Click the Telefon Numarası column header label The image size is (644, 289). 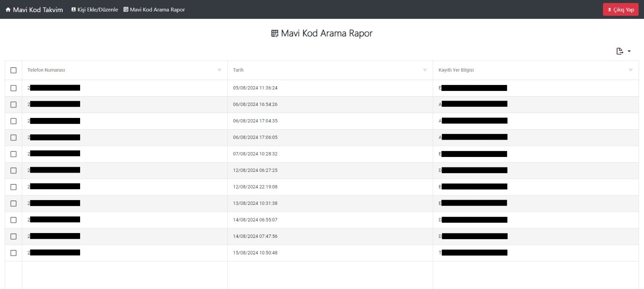point(46,70)
